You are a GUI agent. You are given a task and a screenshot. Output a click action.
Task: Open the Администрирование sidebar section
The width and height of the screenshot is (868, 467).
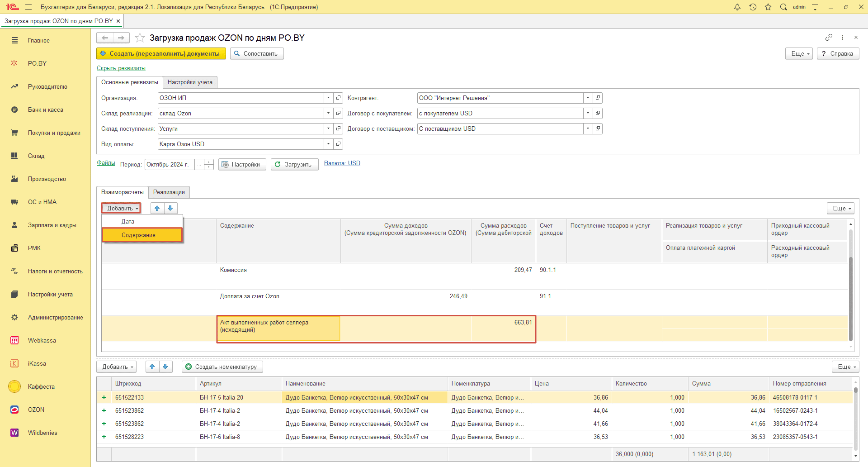coord(45,317)
